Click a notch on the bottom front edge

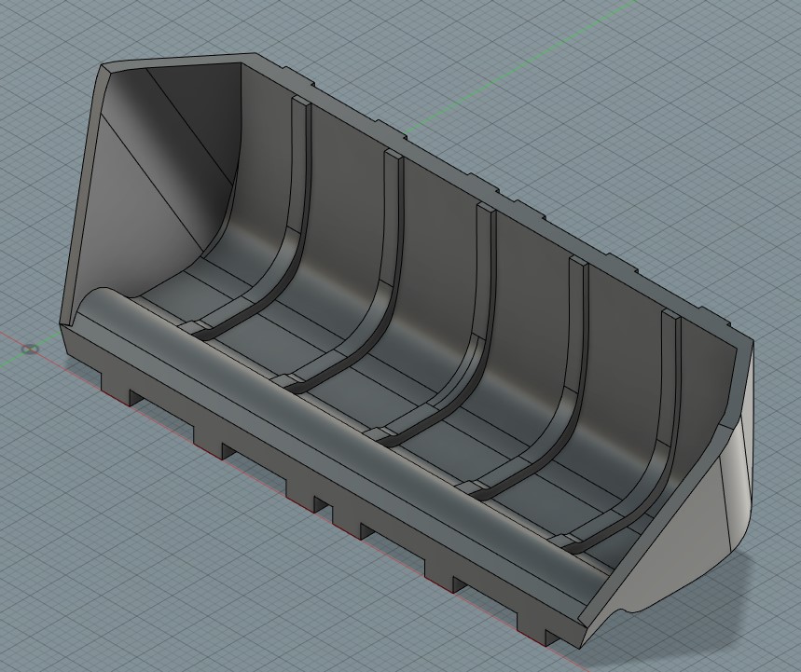(x=326, y=508)
